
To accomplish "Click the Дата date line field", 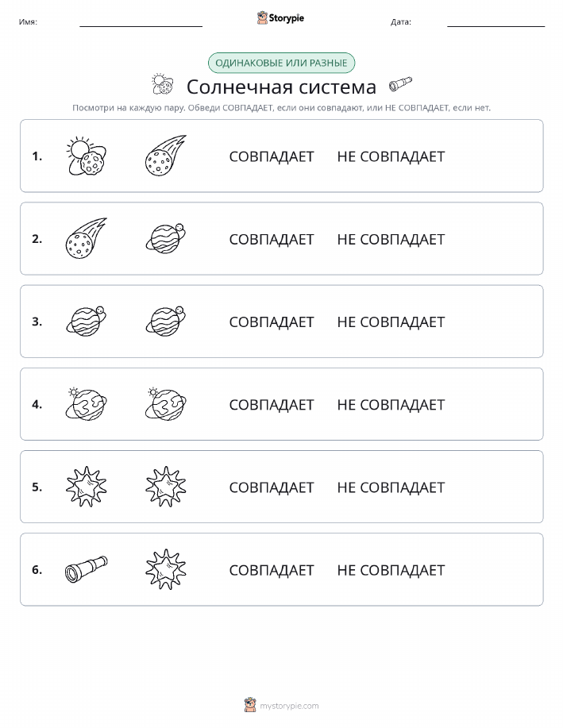I will pos(496,21).
